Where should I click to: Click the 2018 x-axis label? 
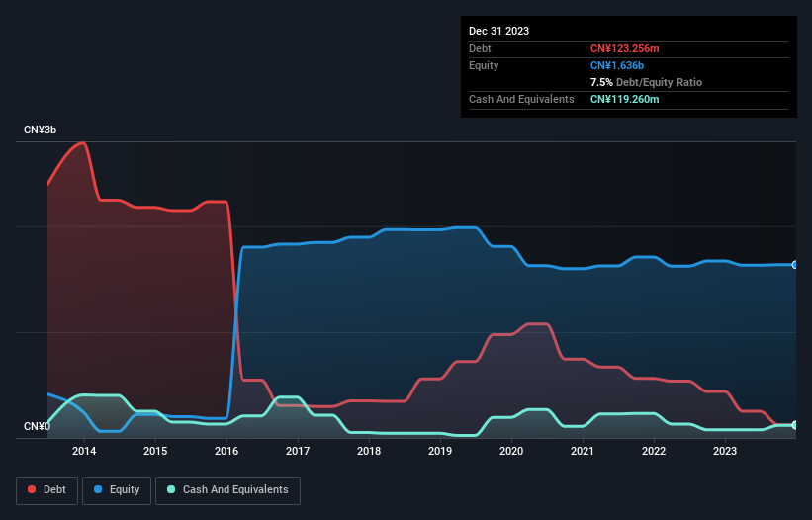point(369,451)
